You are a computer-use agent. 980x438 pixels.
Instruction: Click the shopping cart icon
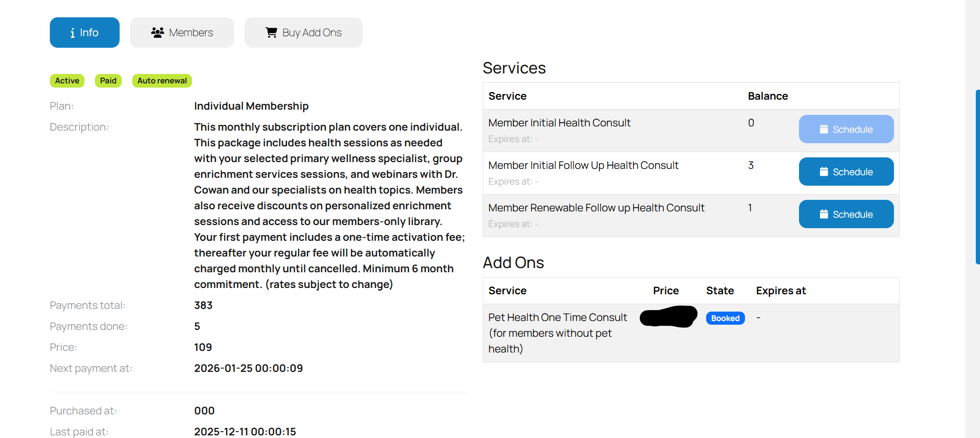coord(271,33)
